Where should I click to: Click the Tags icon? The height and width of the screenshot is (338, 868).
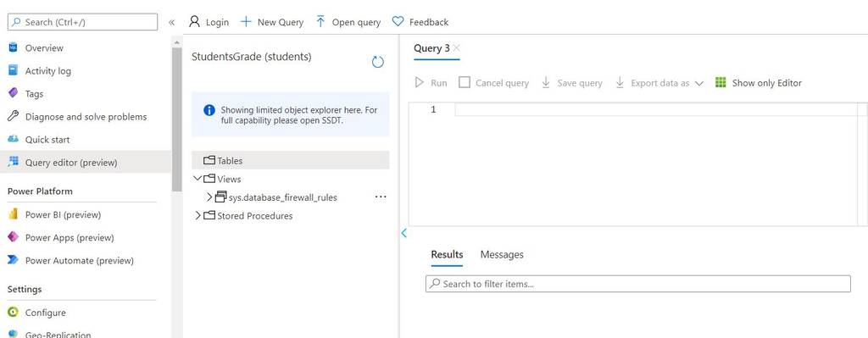(x=14, y=93)
